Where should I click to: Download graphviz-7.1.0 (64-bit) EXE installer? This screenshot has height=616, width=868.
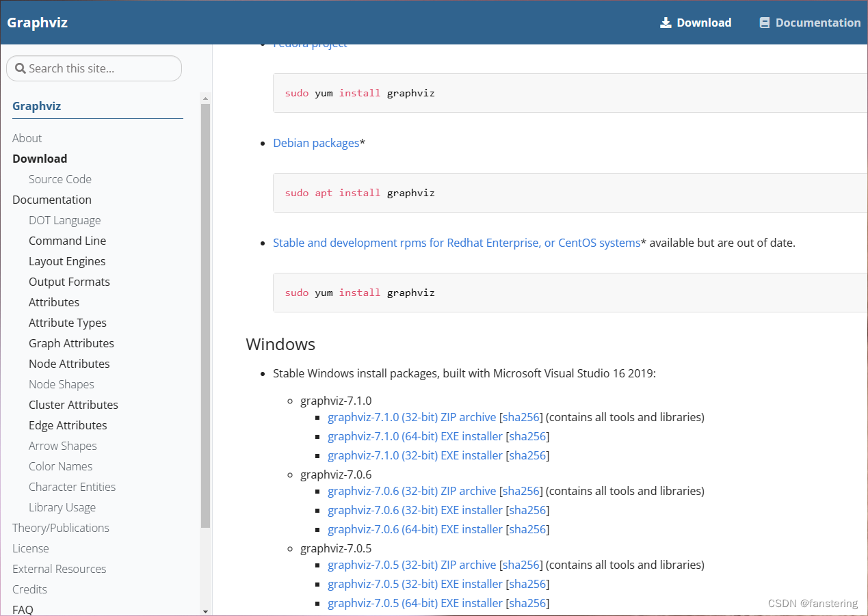point(415,436)
